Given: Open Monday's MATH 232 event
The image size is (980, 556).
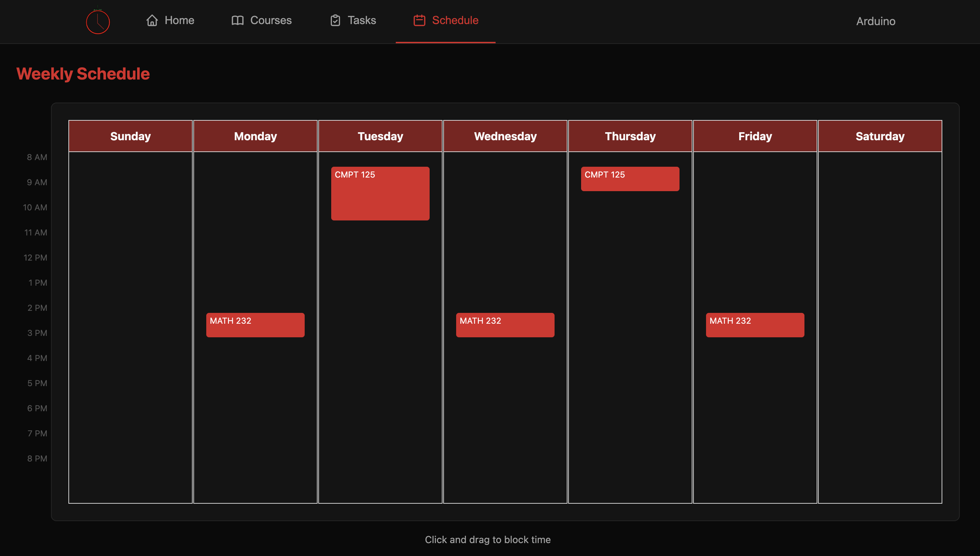Looking at the screenshot, I should click(255, 325).
